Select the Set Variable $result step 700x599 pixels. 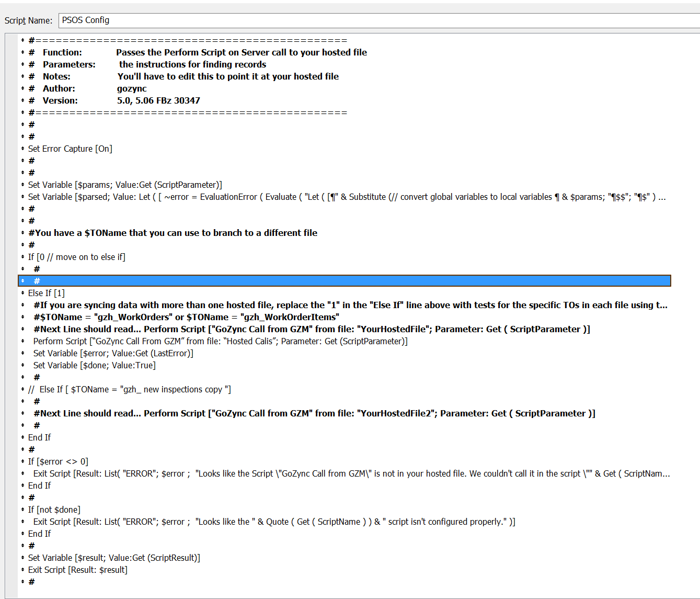(114, 558)
